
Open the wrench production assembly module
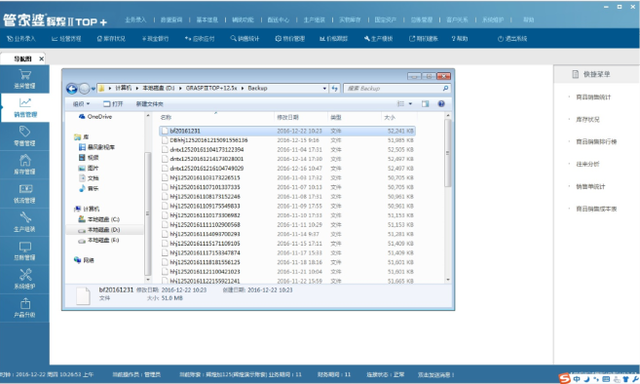coord(24,222)
